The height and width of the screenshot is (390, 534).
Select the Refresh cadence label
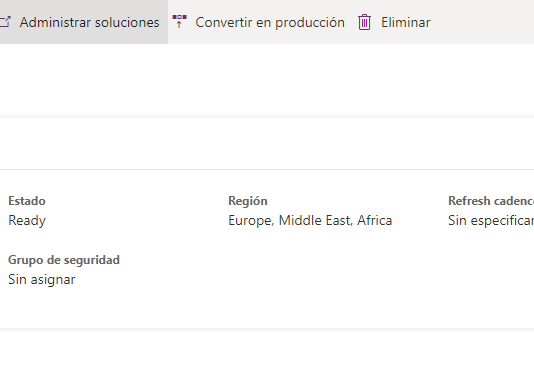491,201
